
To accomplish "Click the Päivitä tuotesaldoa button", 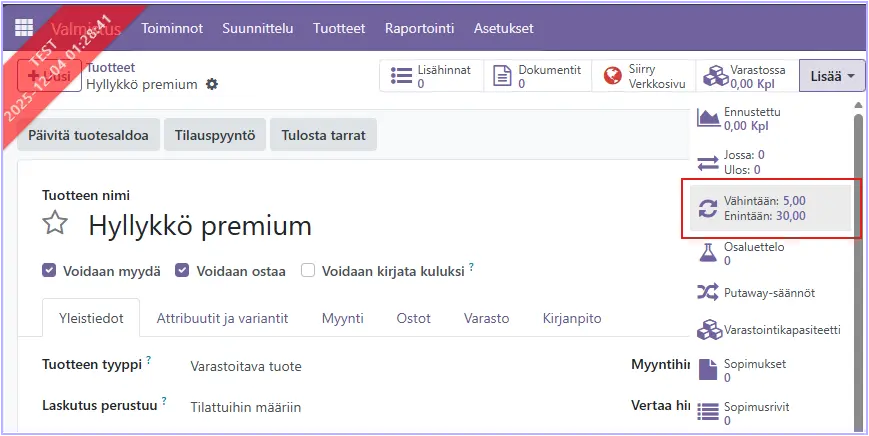I will click(88, 135).
